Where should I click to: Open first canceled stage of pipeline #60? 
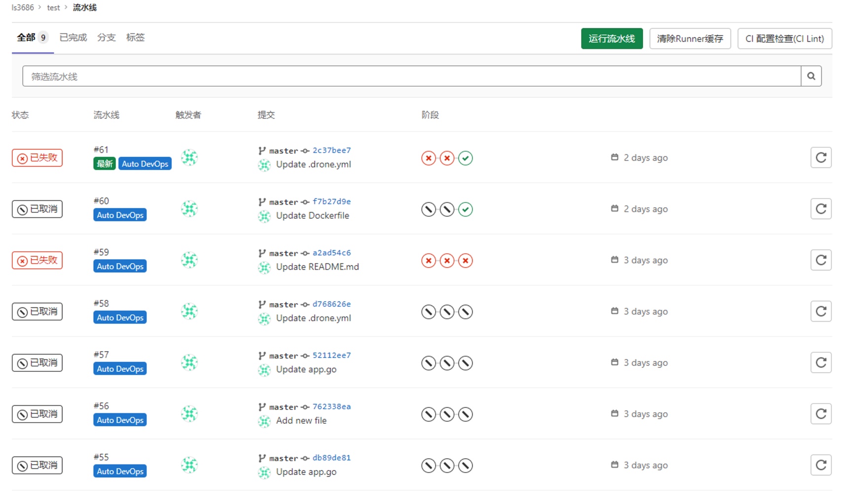coord(429,210)
